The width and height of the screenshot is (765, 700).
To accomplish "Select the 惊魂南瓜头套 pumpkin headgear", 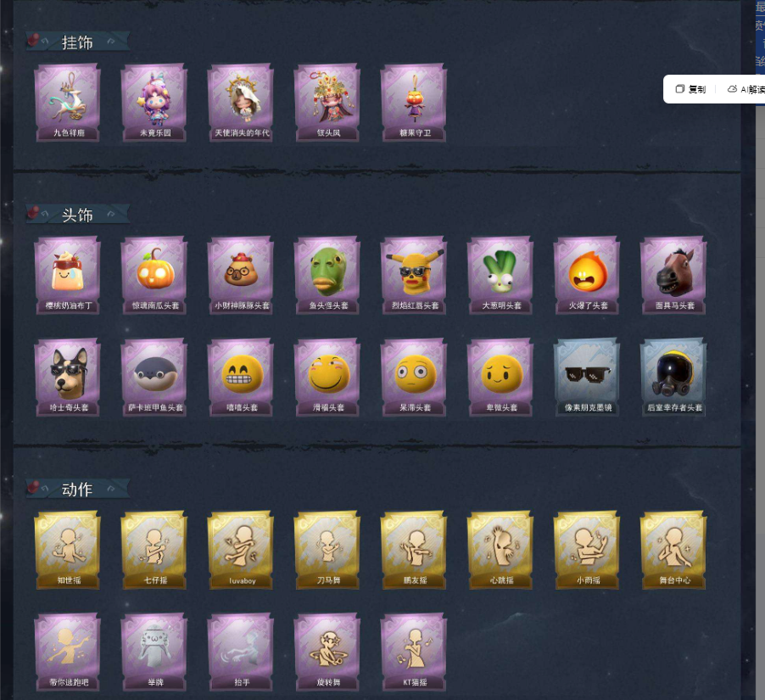I will coord(154,275).
